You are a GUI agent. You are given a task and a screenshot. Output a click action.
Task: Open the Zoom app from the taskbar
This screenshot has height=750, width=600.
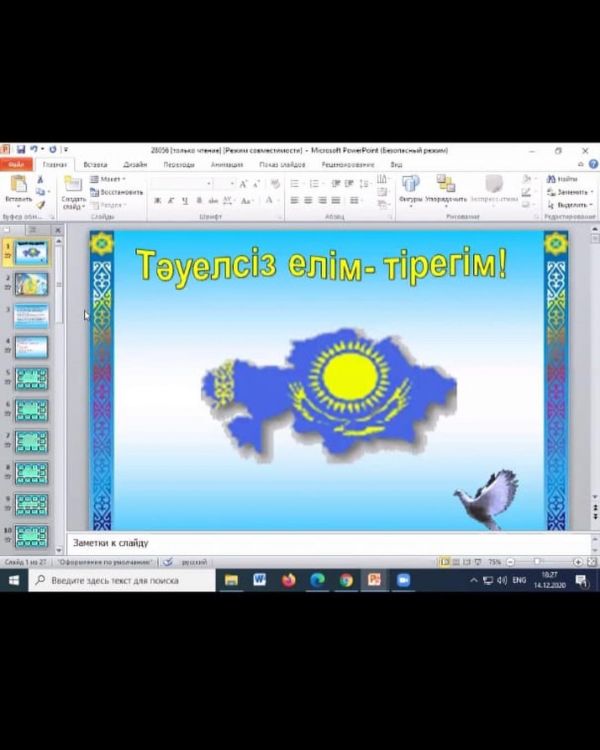(404, 580)
